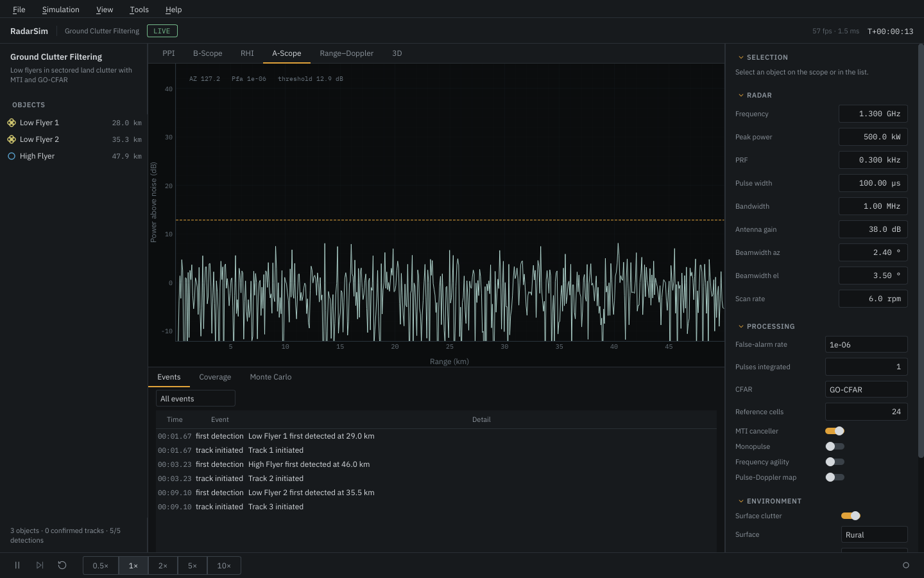Click the Reference cells field
Viewport: 924px width, 578px height.
[x=866, y=412]
